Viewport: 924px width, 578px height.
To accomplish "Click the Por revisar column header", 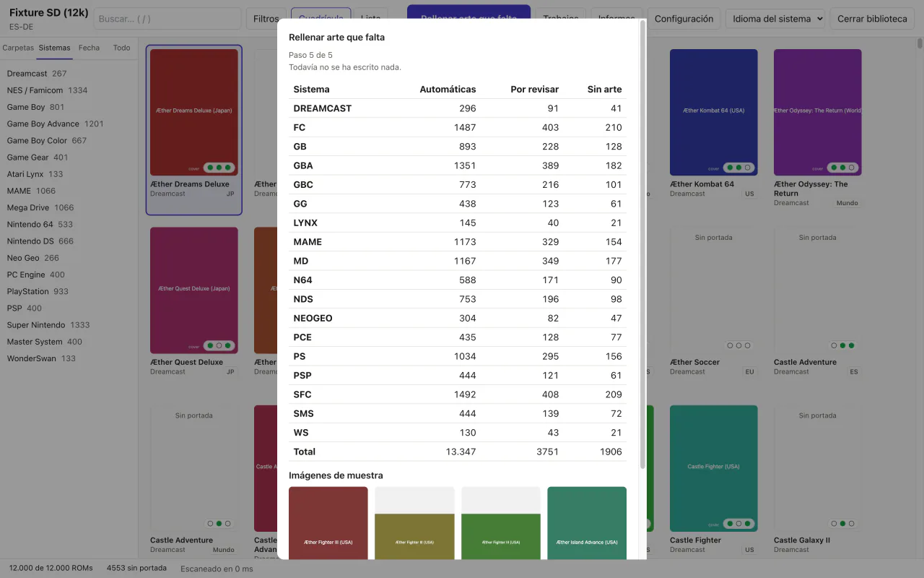I will (x=534, y=89).
